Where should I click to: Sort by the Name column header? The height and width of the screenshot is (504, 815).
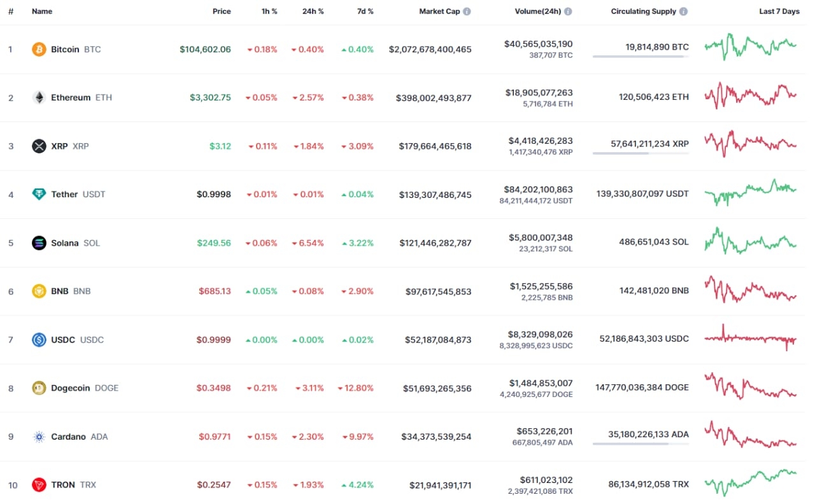pos(42,11)
